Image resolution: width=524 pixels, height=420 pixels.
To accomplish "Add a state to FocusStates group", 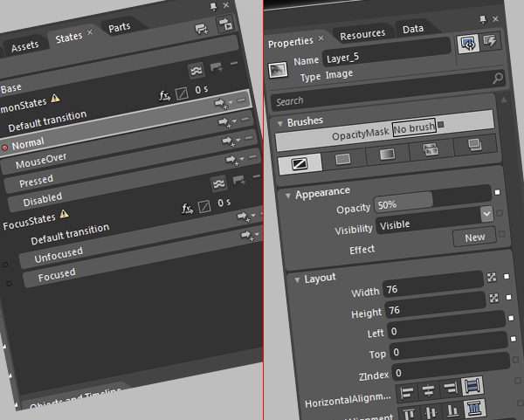I will [239, 180].
